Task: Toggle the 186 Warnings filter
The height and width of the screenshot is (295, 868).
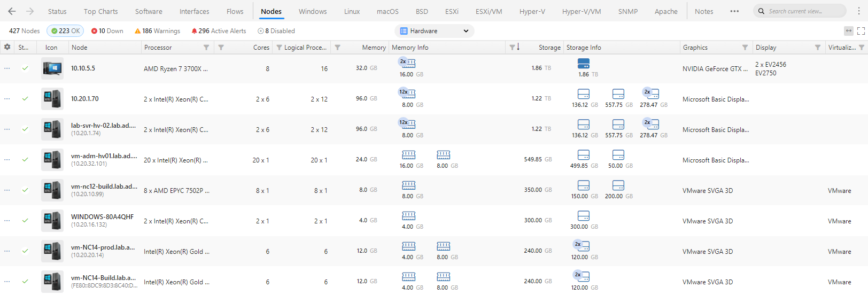Action: point(157,31)
